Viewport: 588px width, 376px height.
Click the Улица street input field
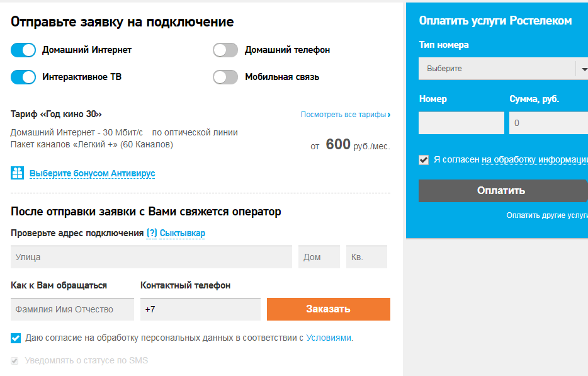pyautogui.click(x=151, y=257)
